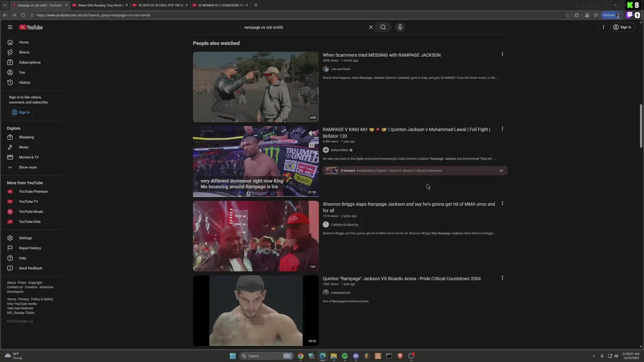The image size is (644, 362).
Task: Click the Copyright footer link
Action: [x=35, y=283]
